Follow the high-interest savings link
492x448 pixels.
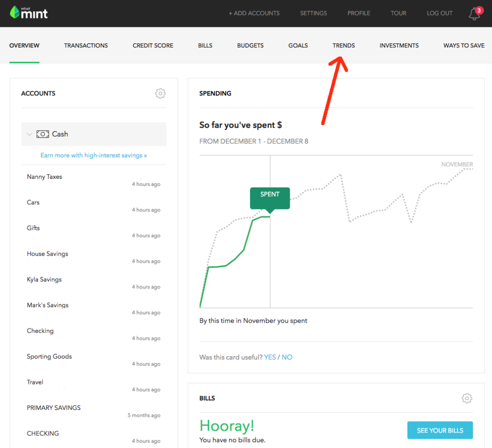click(x=94, y=155)
